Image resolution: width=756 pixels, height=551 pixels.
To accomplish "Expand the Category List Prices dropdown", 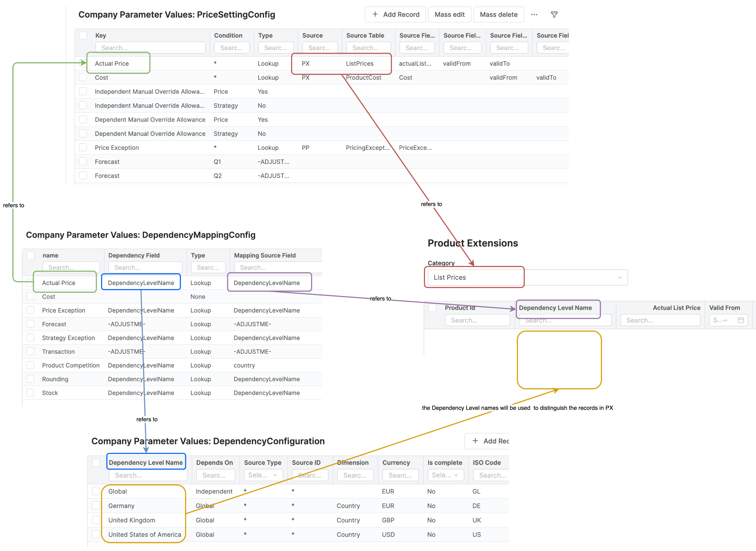I will pos(619,277).
